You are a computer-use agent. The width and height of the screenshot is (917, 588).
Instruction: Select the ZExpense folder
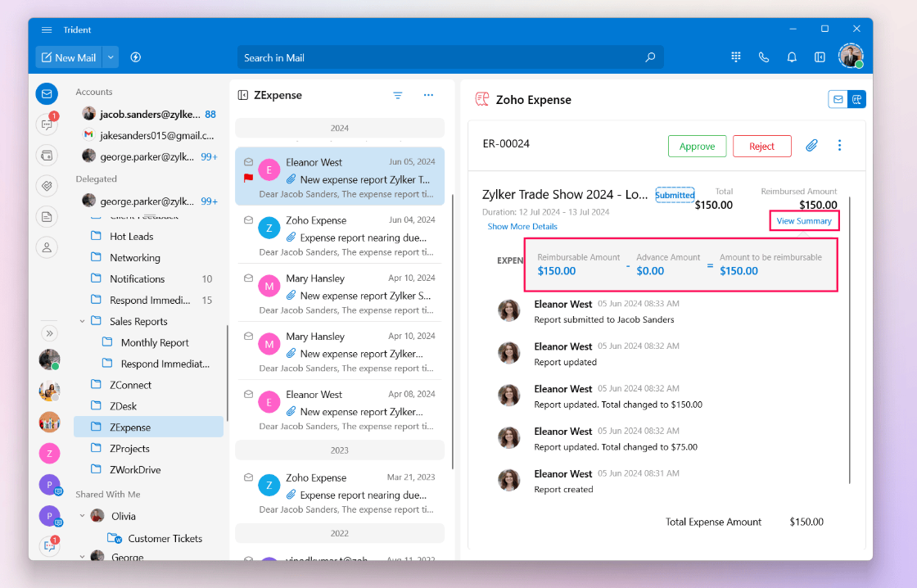148,427
